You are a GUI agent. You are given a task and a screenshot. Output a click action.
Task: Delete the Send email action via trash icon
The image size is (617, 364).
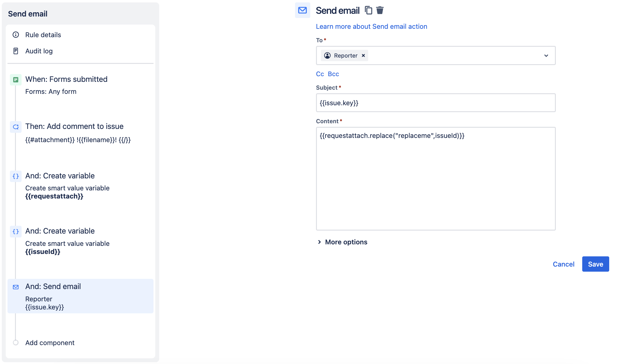380,10
